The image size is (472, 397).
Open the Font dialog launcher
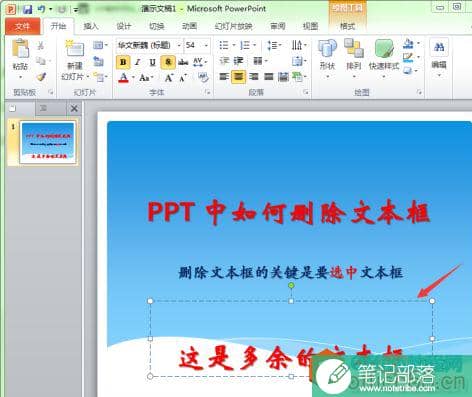click(x=208, y=92)
